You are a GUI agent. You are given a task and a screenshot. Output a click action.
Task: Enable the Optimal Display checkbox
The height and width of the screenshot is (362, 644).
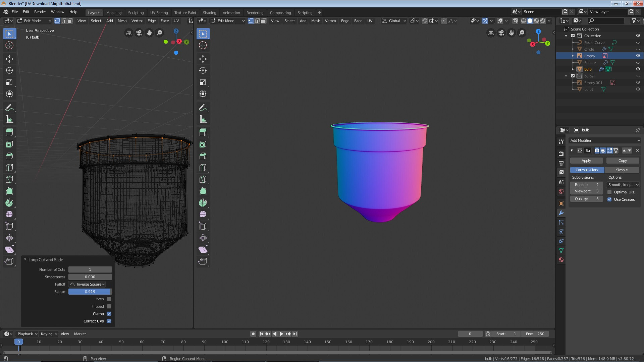coord(609,192)
